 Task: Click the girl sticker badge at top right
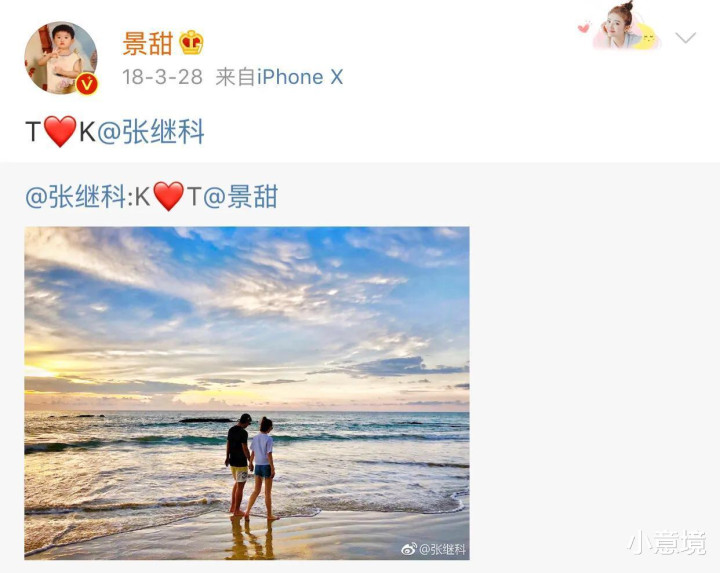point(625,26)
